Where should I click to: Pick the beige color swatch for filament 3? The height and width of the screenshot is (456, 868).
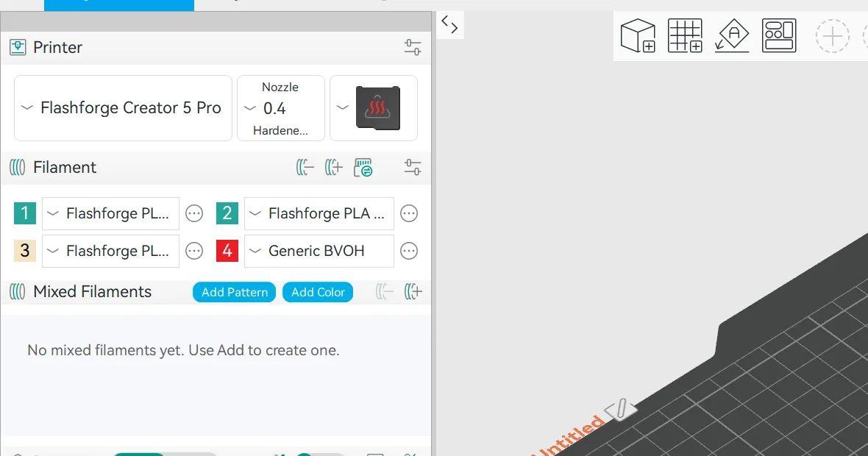tap(25, 252)
